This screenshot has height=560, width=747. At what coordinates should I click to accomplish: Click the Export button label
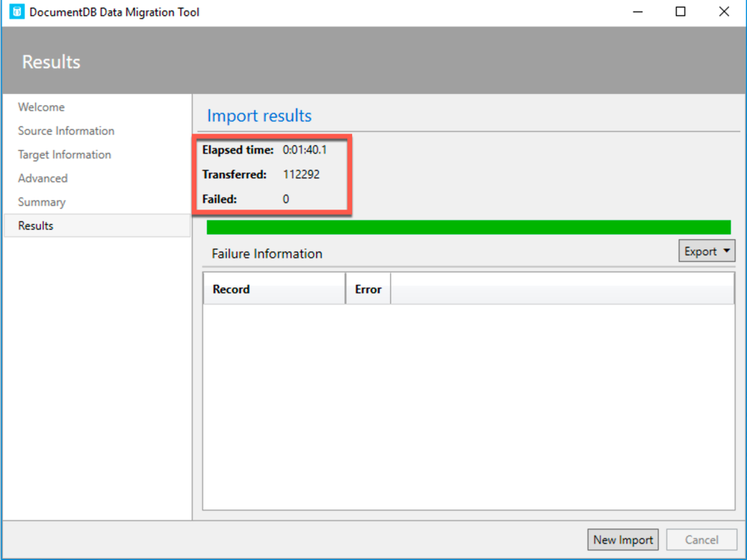click(700, 252)
